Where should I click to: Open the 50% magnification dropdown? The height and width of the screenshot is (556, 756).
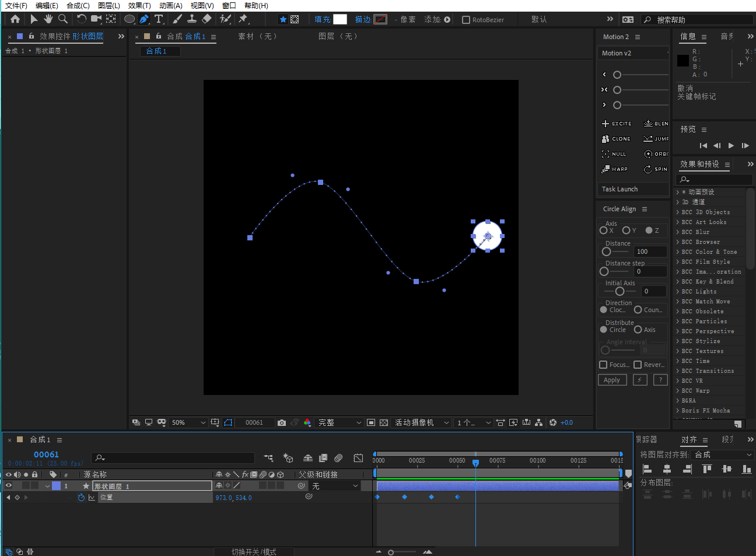(188, 422)
